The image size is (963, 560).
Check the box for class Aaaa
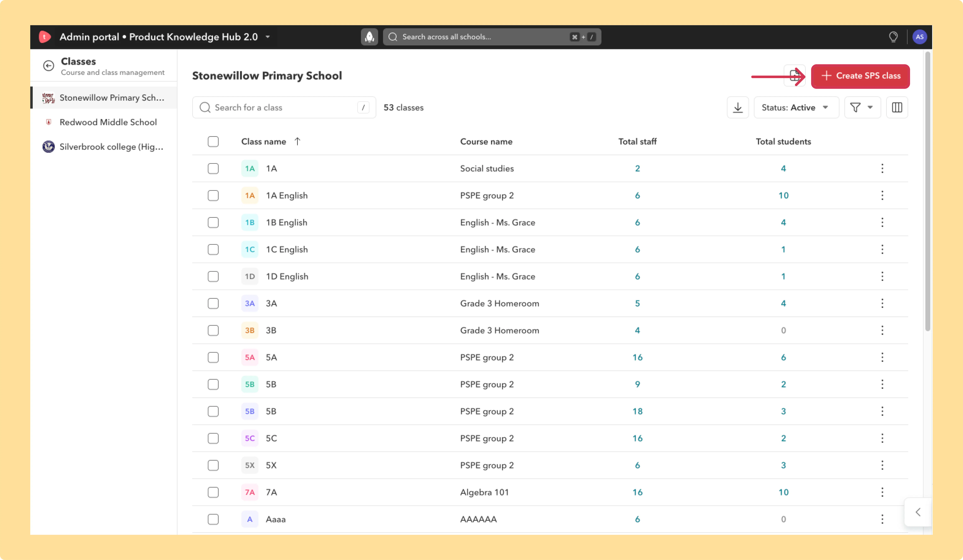(x=213, y=519)
